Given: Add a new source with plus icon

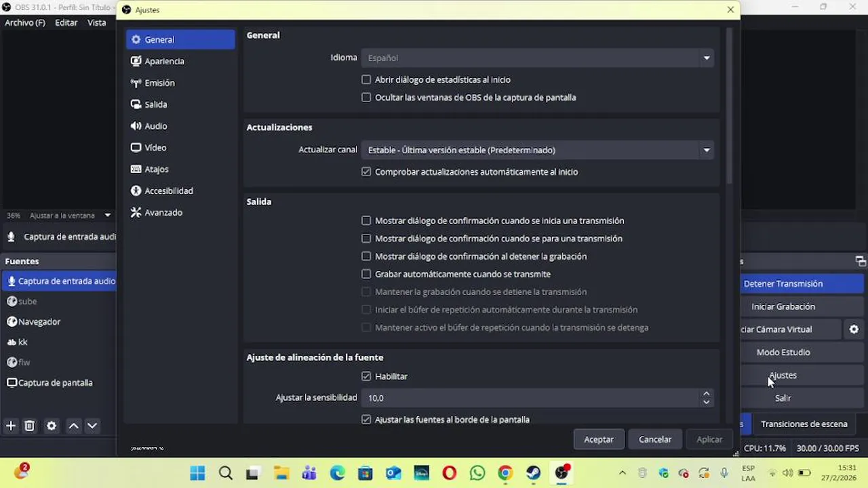Looking at the screenshot, I should 11,426.
